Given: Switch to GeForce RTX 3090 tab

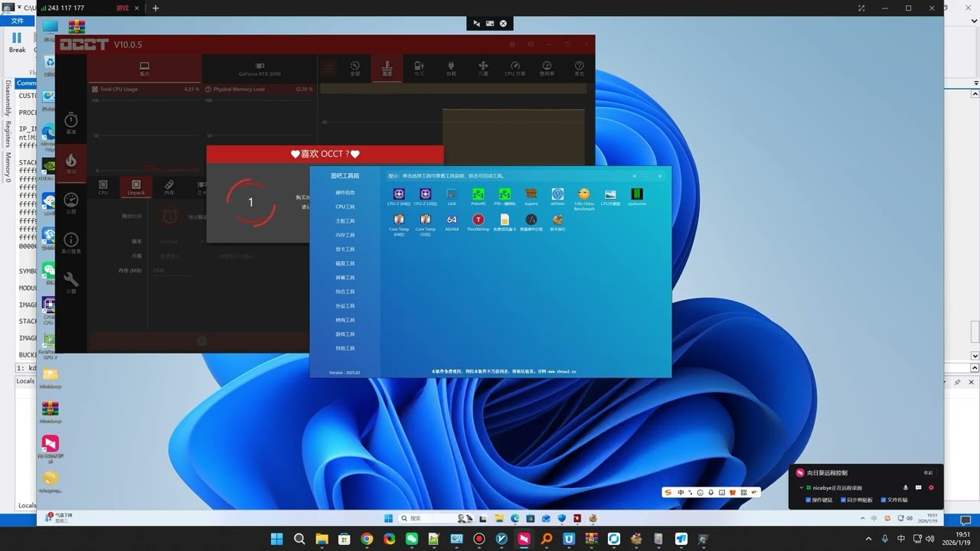Looking at the screenshot, I should click(x=260, y=69).
